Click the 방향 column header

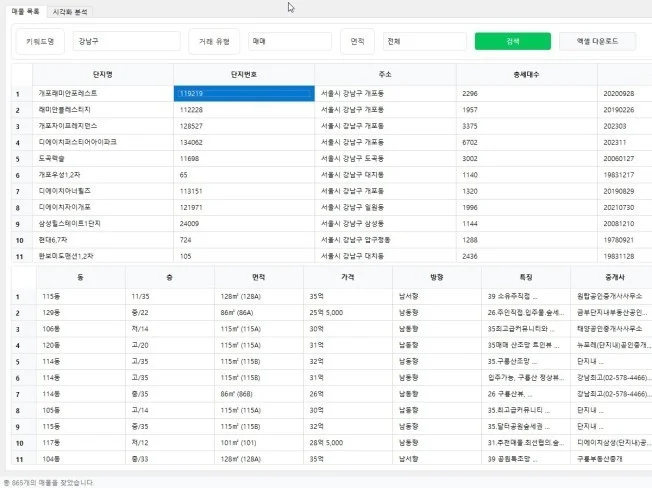tap(437, 277)
